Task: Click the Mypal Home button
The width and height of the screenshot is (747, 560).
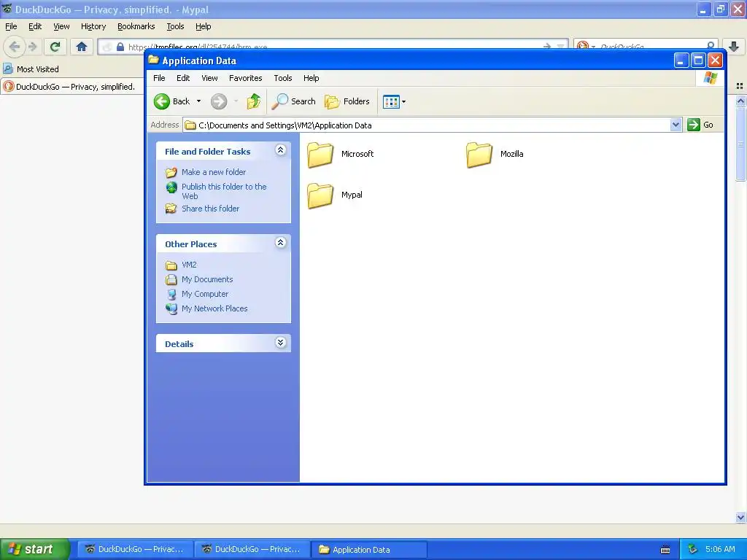Action: pos(82,47)
